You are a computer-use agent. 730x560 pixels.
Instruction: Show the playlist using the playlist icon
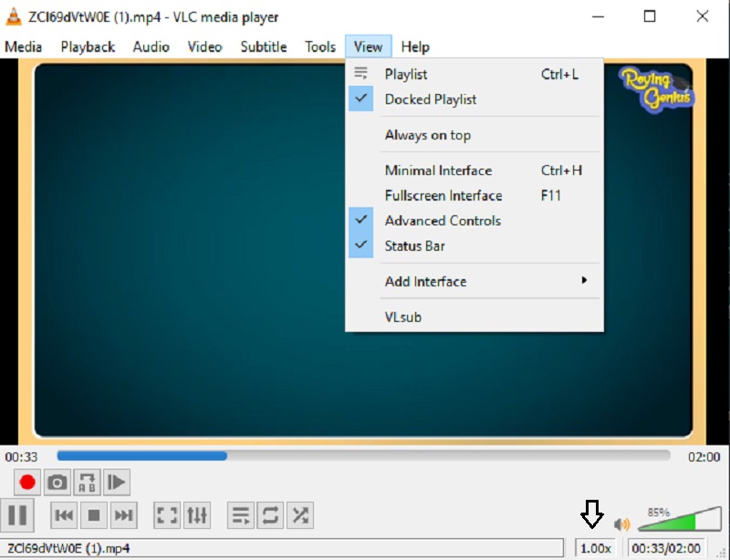point(240,514)
